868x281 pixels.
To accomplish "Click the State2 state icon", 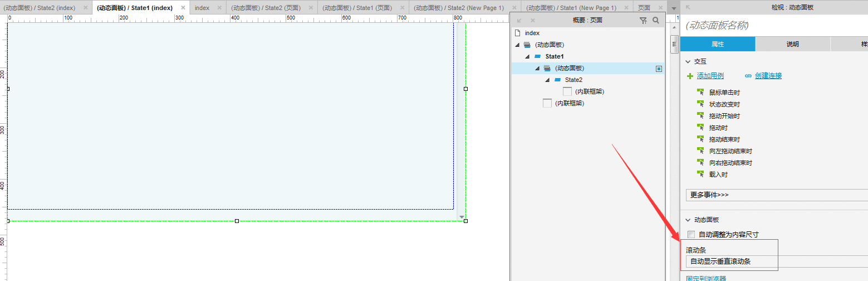I will click(557, 80).
